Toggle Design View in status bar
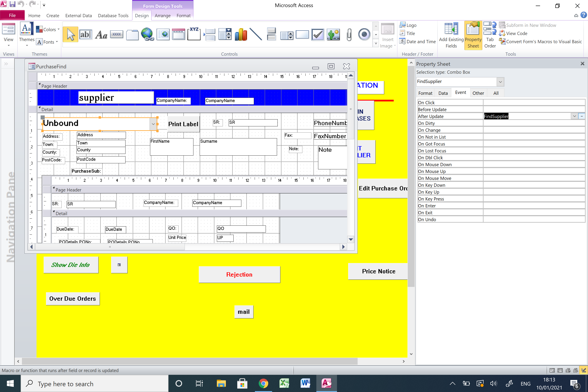The height and width of the screenshot is (392, 588). click(583, 370)
